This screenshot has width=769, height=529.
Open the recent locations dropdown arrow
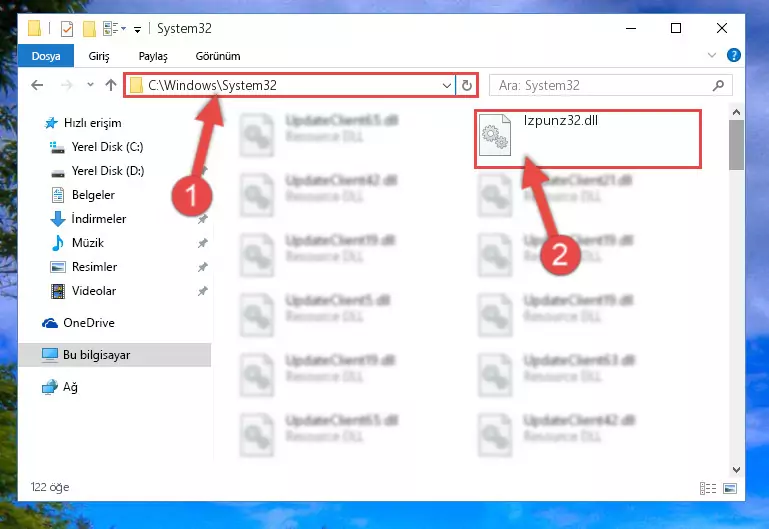tap(90, 85)
